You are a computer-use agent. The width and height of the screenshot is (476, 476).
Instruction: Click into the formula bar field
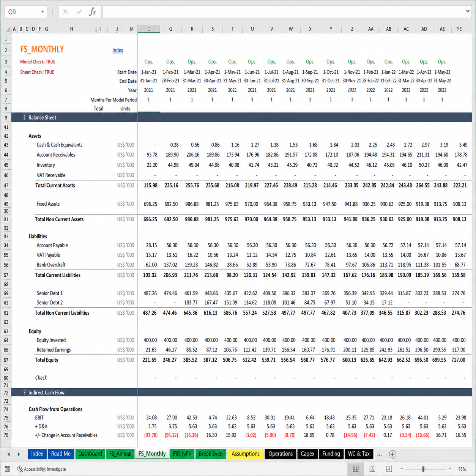tap(283, 12)
